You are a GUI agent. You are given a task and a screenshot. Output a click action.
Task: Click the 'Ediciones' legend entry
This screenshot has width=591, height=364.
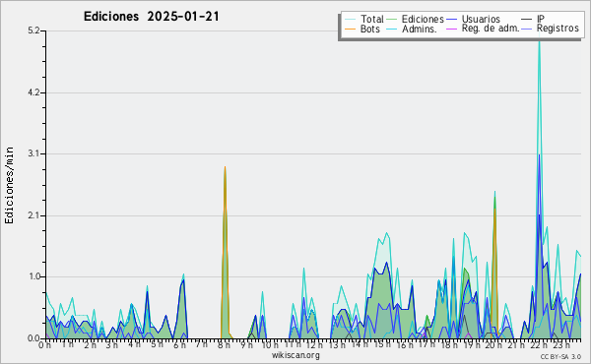pyautogui.click(x=416, y=19)
